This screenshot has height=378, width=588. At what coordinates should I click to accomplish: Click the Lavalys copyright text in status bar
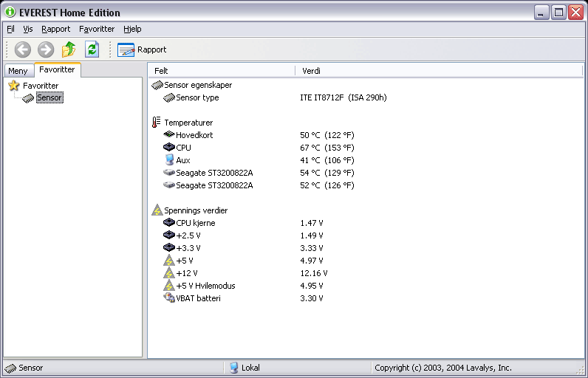coord(443,368)
